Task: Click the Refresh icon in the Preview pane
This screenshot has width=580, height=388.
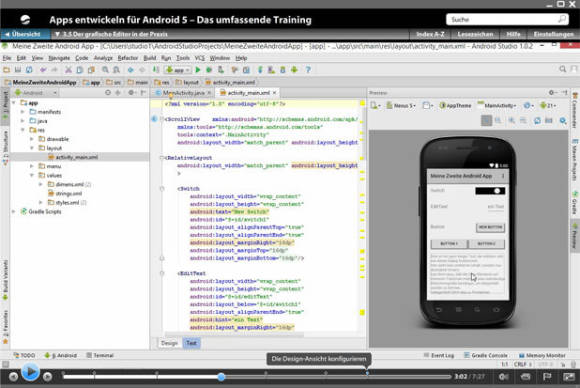Action: pyautogui.click(x=537, y=121)
